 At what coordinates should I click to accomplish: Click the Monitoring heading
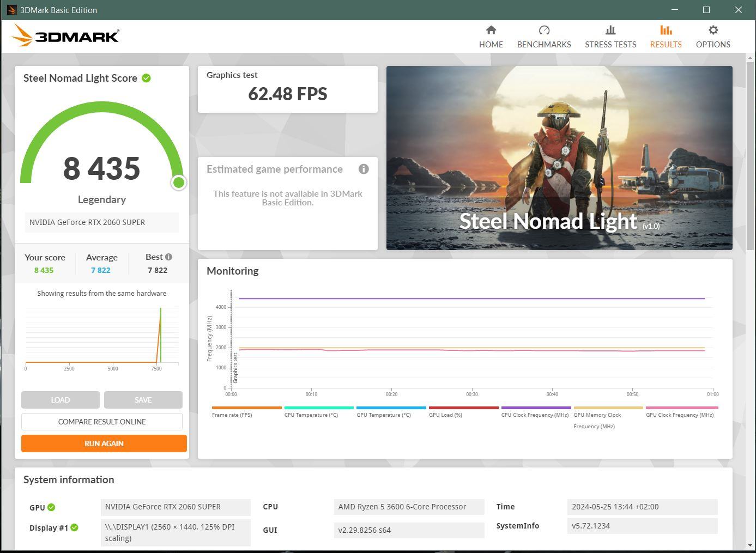233,271
